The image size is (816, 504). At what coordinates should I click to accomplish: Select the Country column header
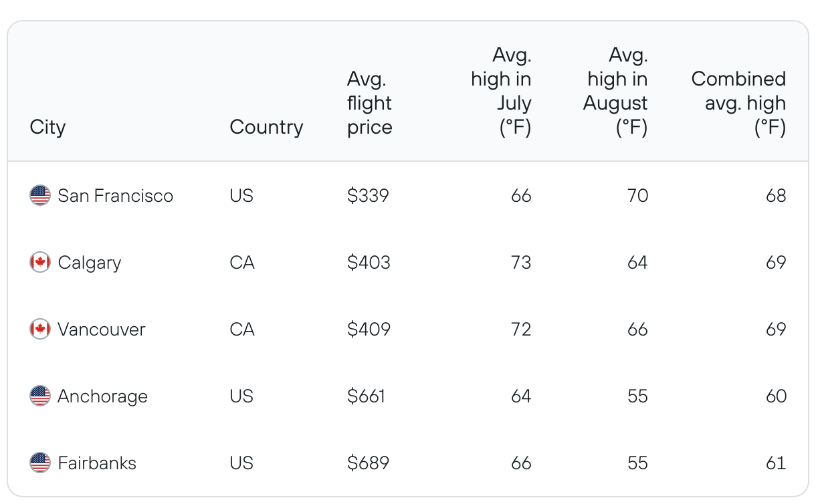click(x=266, y=127)
